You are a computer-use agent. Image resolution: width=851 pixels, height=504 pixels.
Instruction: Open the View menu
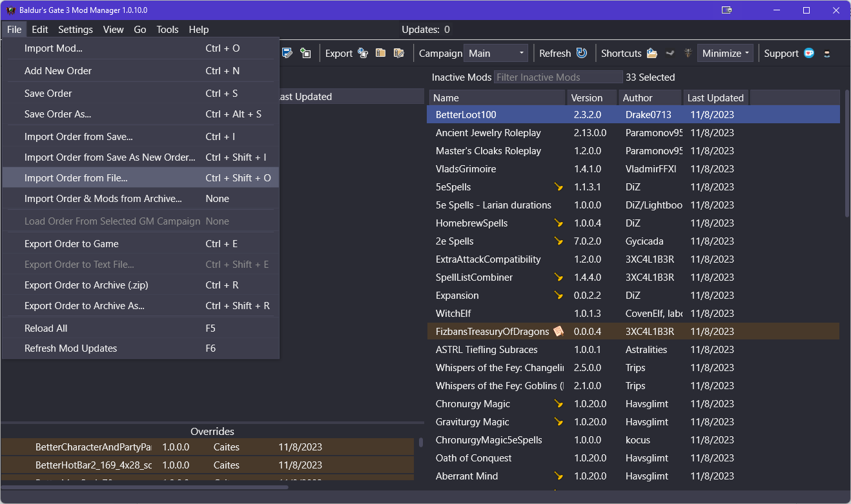click(x=113, y=29)
